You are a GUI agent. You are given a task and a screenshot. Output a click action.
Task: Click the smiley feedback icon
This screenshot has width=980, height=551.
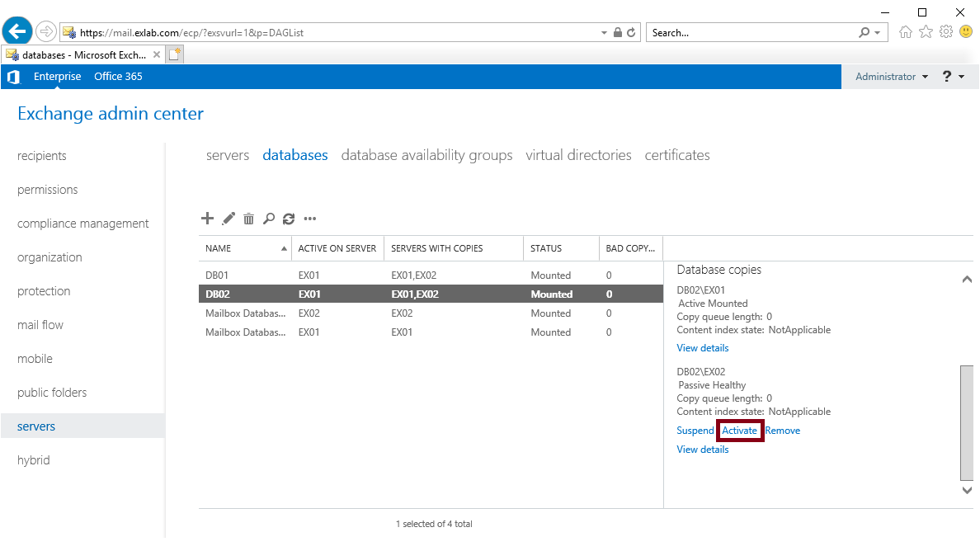pos(966,32)
